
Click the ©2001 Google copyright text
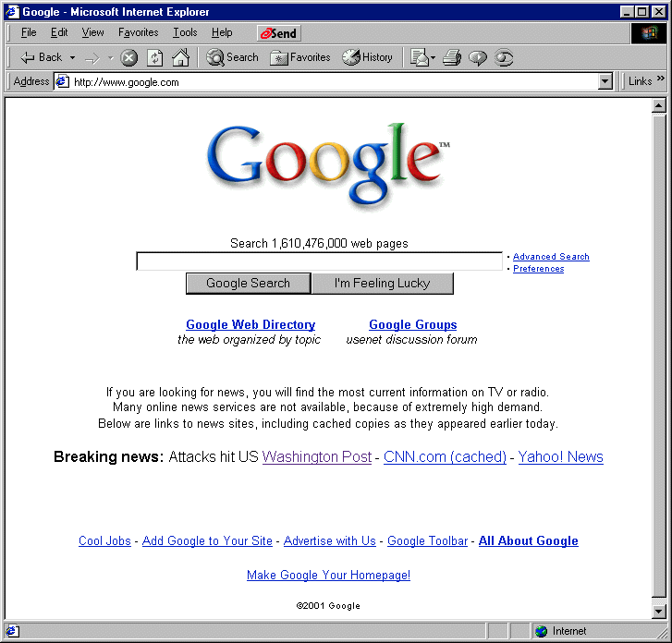tap(328, 606)
